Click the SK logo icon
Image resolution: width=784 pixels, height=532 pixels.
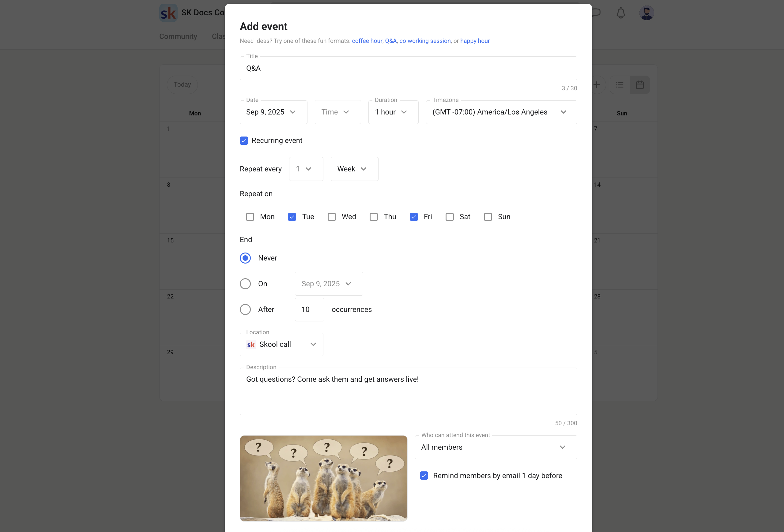point(168,13)
